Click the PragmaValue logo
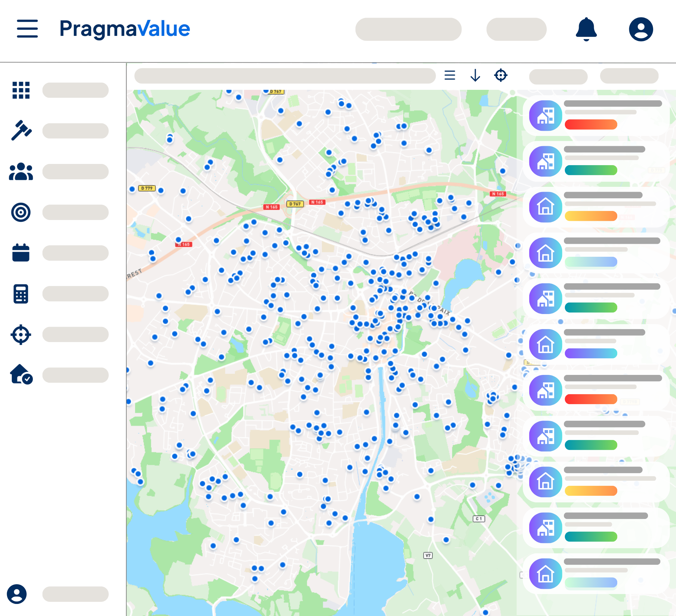The image size is (676, 616). coord(124,29)
